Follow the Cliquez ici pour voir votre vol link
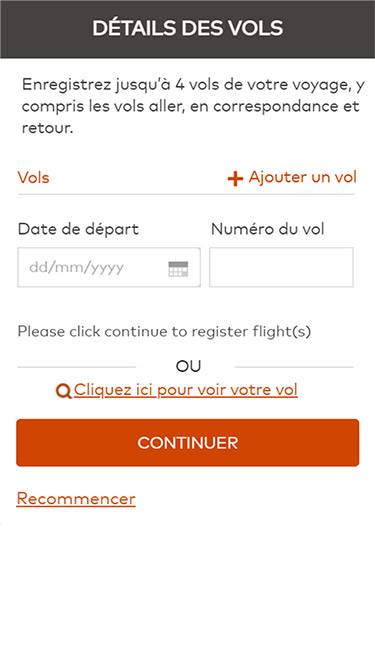Screen dimensions: 375x667 [185, 390]
